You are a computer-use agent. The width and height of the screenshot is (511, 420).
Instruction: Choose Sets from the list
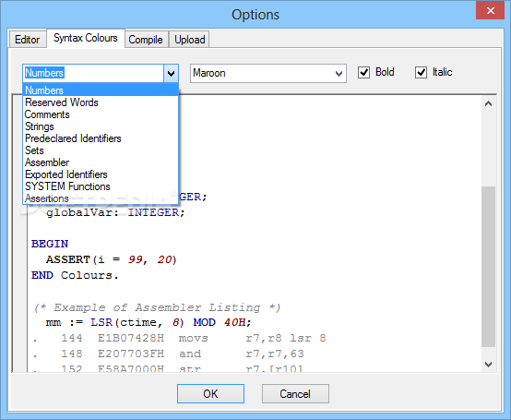tap(101, 150)
